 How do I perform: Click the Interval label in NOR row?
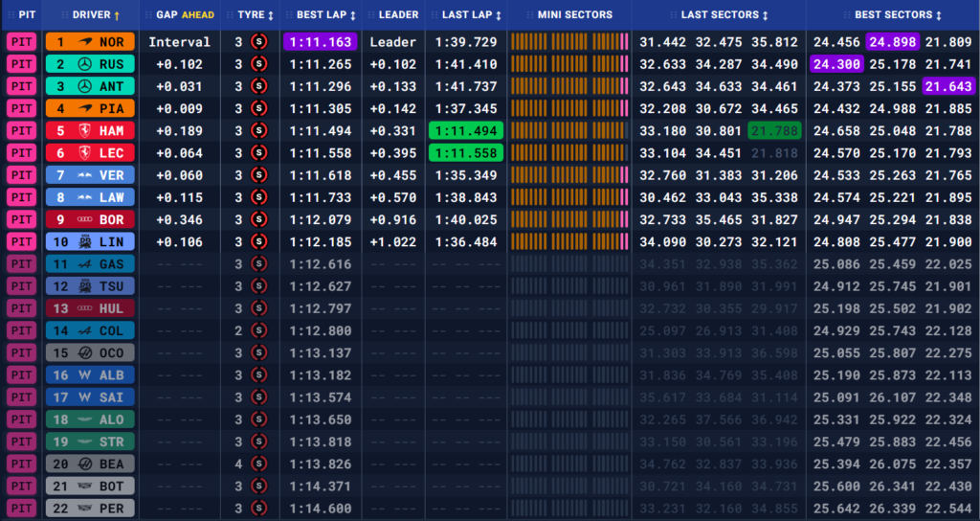coord(179,42)
